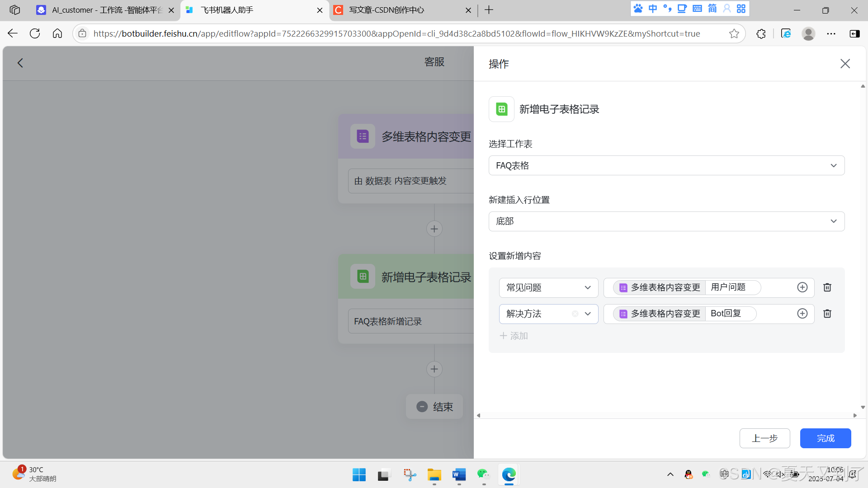Add variable to 用户问题 value field
Image resolution: width=868 pixels, height=488 pixels.
(x=802, y=287)
